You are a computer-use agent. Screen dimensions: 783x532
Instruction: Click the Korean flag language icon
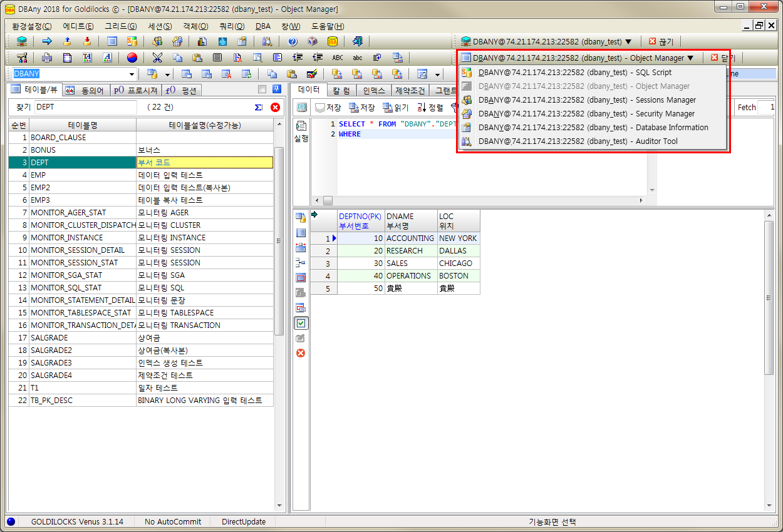[132, 58]
